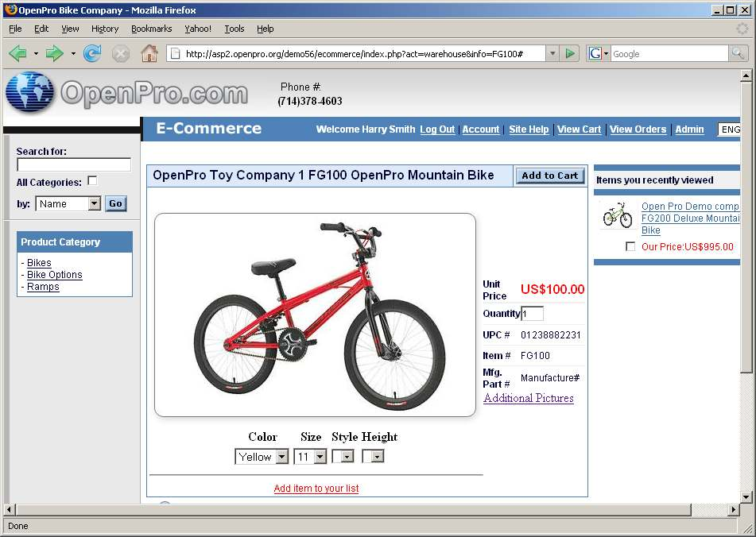
Task: Click the green Forward arrow button
Action: click(x=54, y=54)
